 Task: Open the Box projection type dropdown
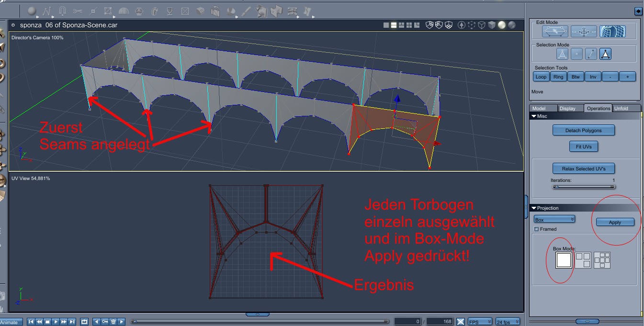(554, 220)
